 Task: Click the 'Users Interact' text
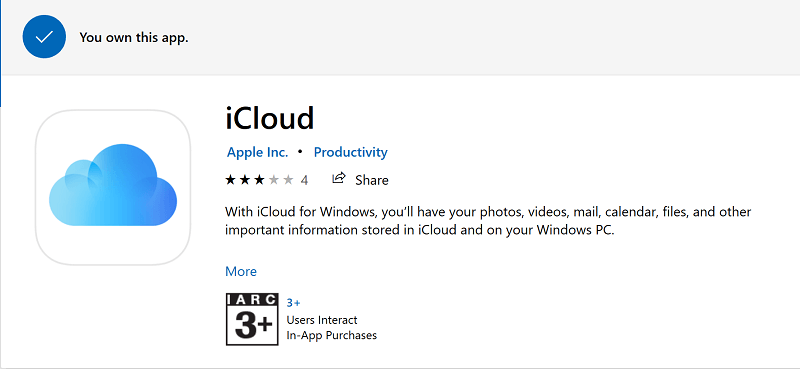322,320
